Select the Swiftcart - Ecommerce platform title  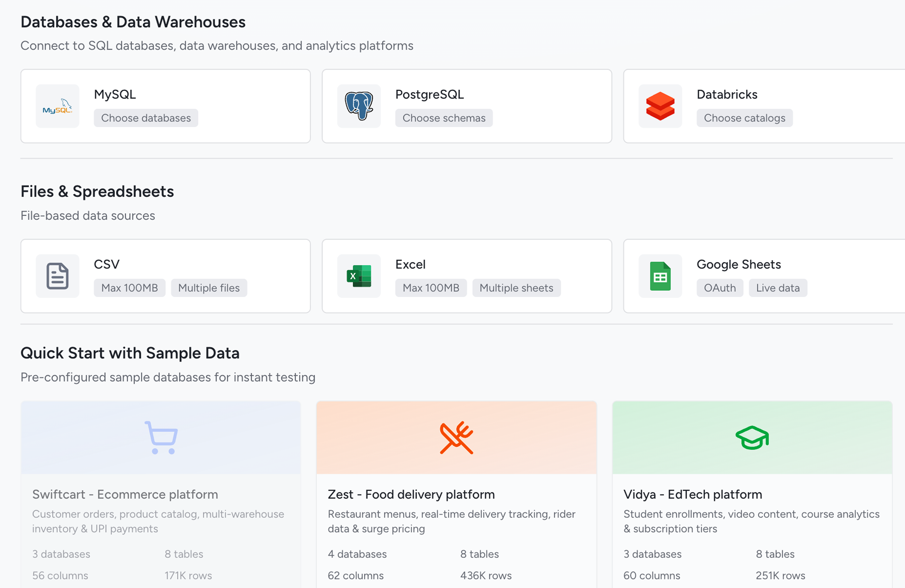125,494
